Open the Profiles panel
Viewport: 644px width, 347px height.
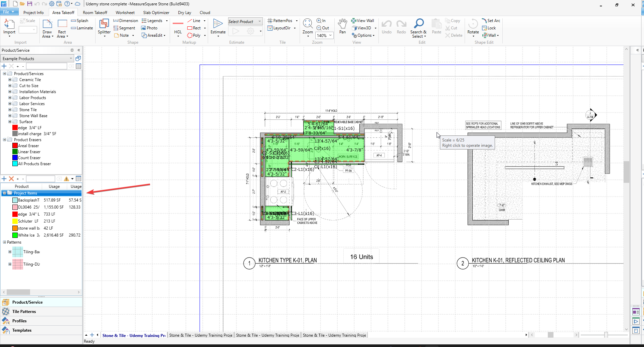point(41,321)
